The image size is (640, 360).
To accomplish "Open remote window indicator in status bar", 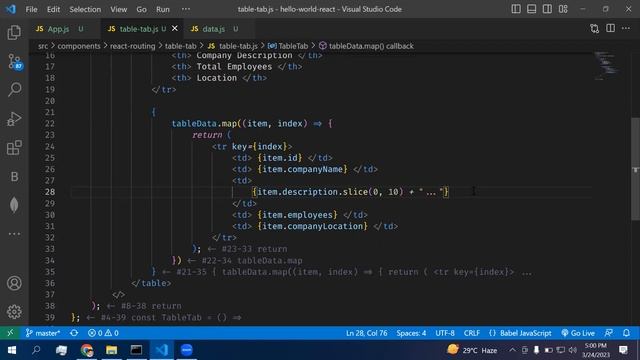I will click(x=10, y=333).
